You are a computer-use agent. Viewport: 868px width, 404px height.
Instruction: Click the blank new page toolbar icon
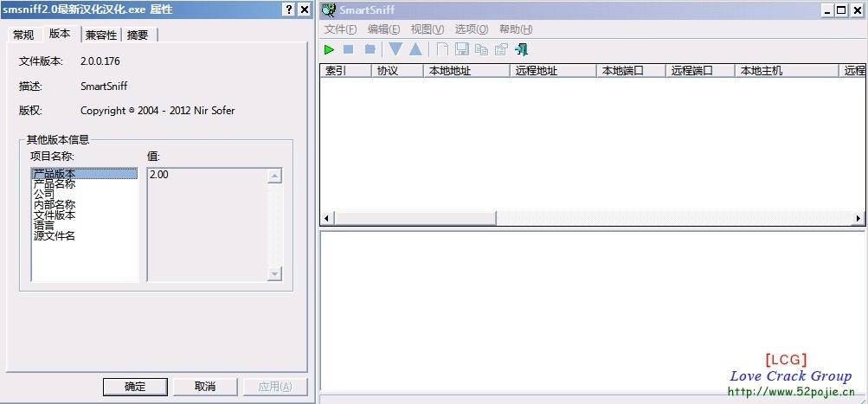click(442, 49)
